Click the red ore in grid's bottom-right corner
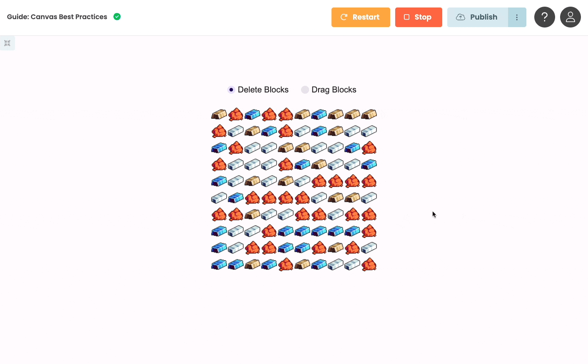 pos(369,264)
